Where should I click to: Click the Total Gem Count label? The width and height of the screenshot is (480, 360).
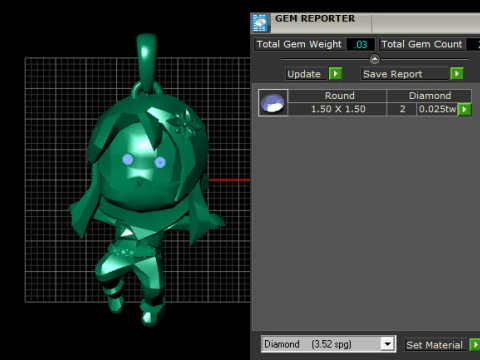click(422, 44)
